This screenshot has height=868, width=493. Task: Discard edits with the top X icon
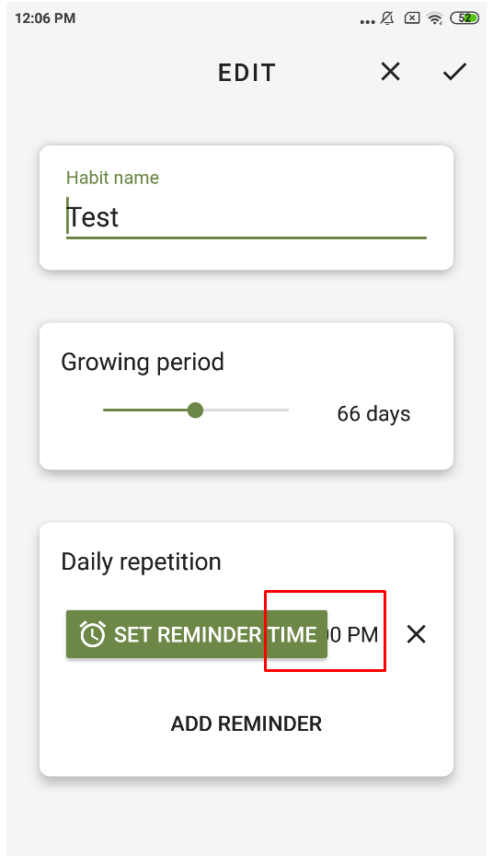(x=391, y=72)
